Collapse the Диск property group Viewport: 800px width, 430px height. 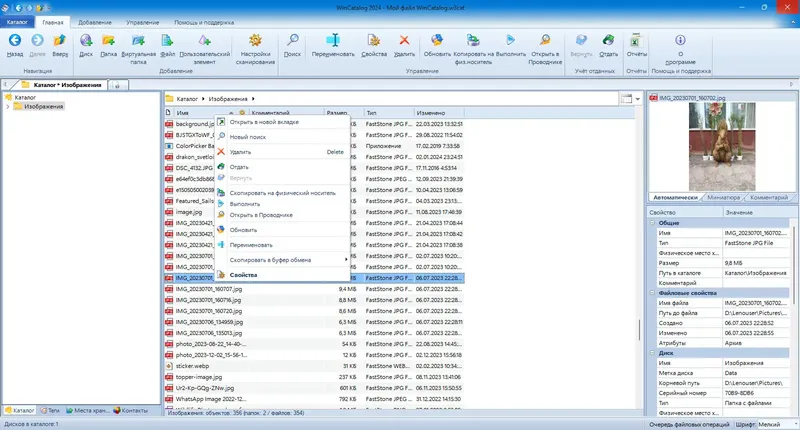(652, 353)
